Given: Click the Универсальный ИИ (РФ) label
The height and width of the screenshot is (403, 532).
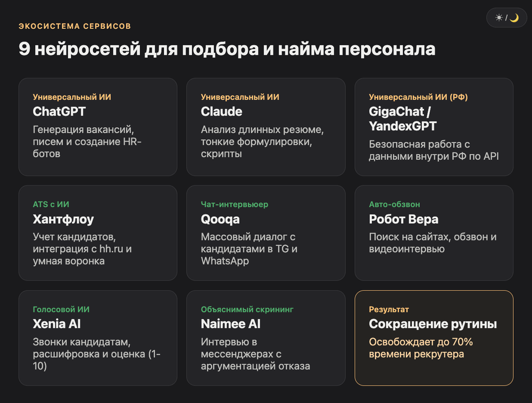Looking at the screenshot, I should tap(418, 97).
